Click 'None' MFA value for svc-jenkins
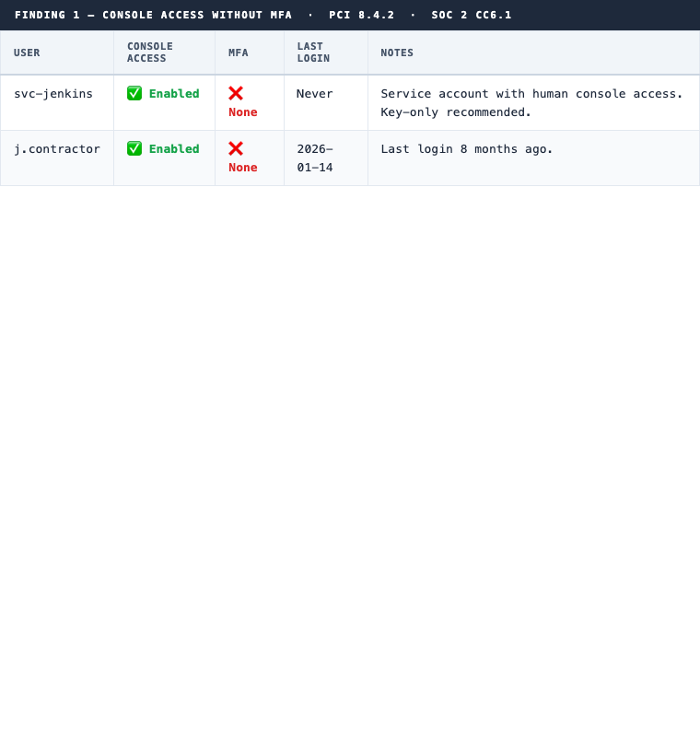The height and width of the screenshot is (737, 700). (243, 112)
